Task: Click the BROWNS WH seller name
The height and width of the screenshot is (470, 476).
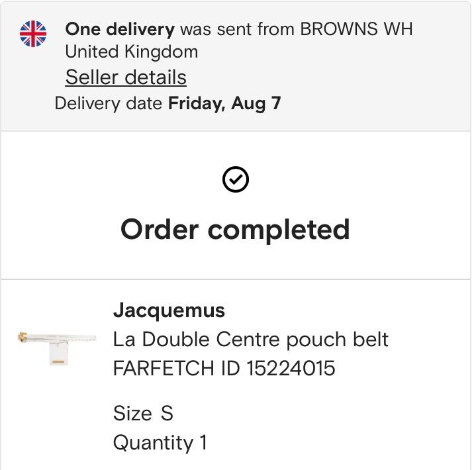Action: (356, 29)
